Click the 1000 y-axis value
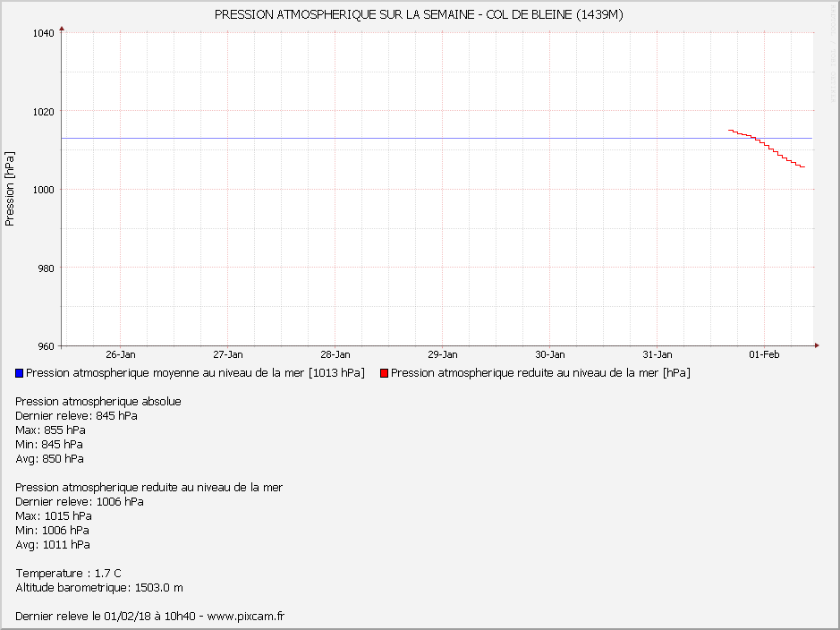 coord(44,190)
